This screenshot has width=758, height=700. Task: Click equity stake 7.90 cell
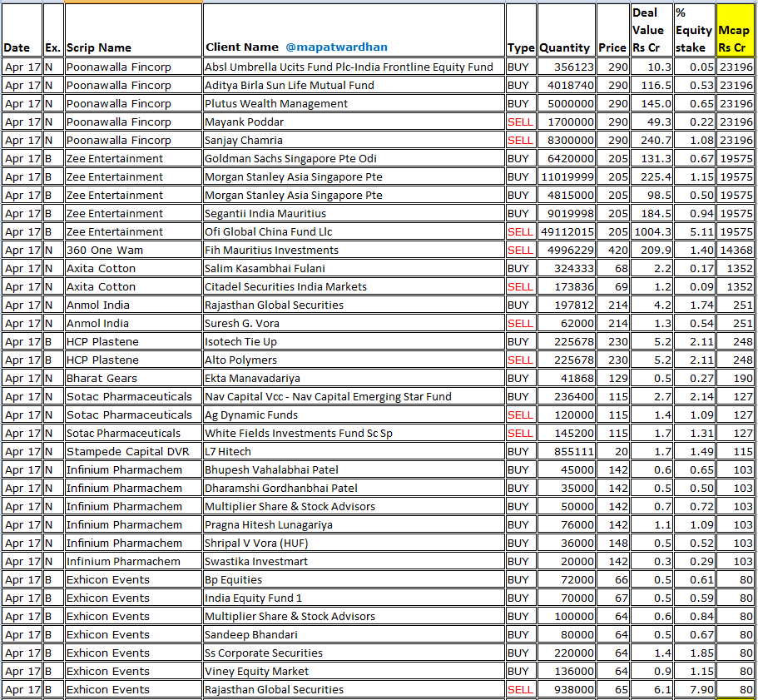coord(694,689)
